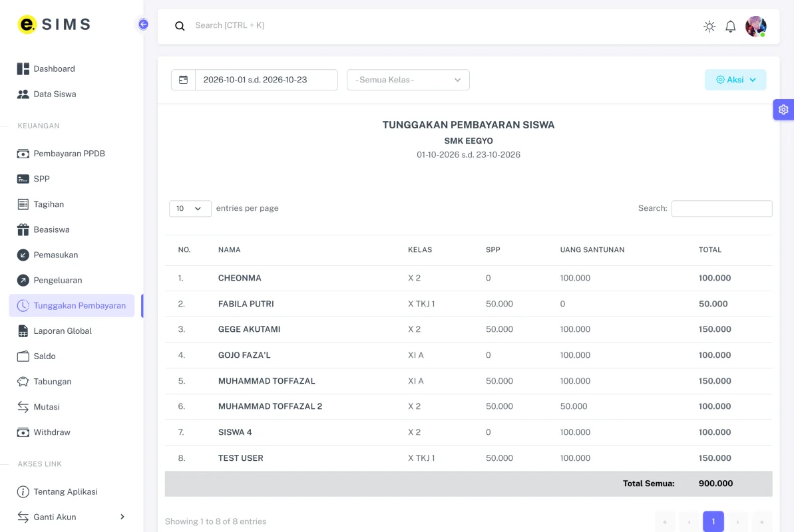Go to the Beasiswa gift icon

[23, 229]
